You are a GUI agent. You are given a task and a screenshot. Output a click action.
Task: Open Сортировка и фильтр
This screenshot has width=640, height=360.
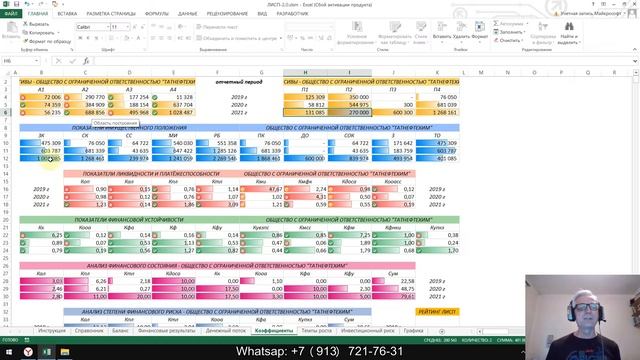[x=543, y=33]
